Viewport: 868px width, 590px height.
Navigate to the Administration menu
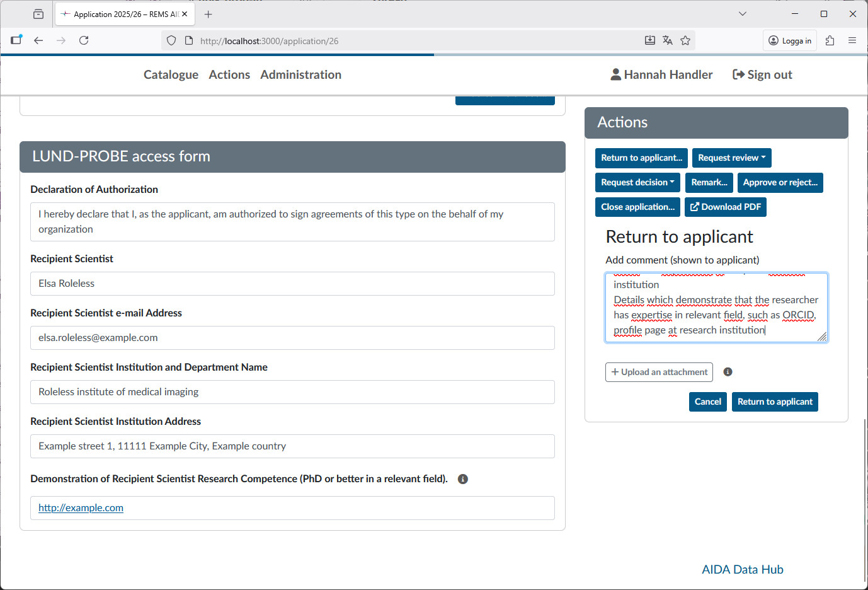[x=300, y=74]
